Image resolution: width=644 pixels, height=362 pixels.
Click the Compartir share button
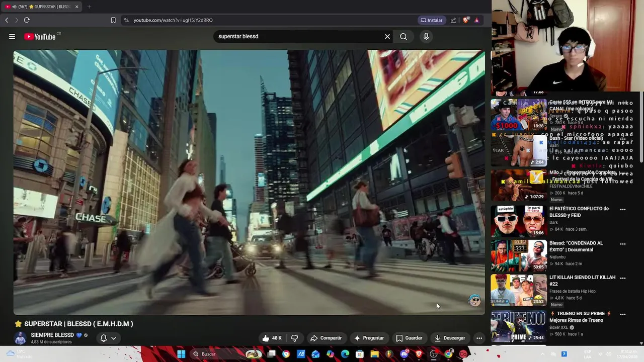click(326, 338)
